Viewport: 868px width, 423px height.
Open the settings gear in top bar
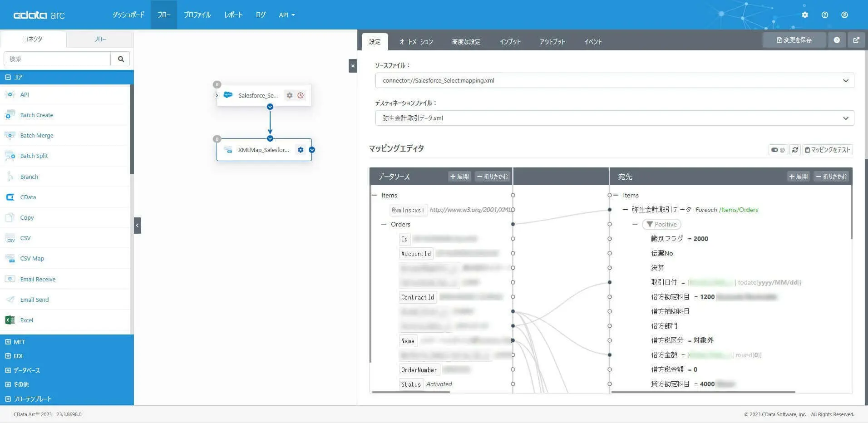click(x=805, y=15)
